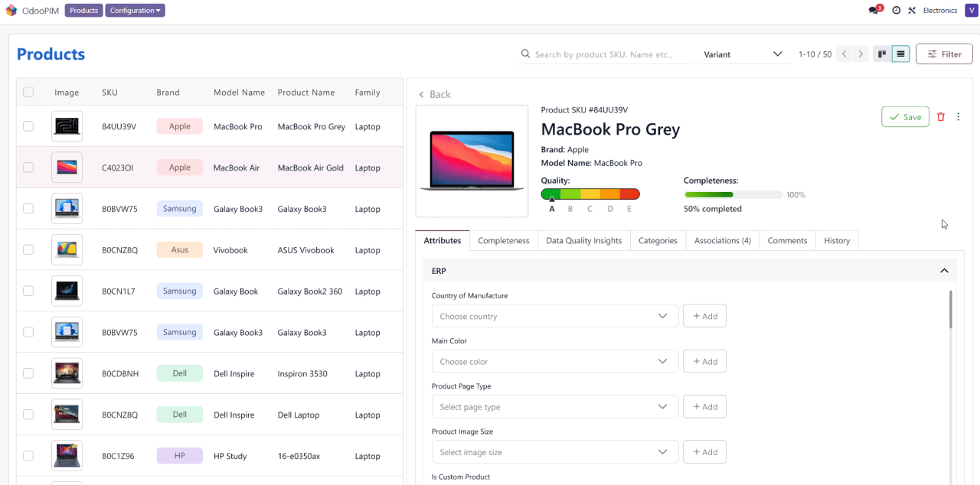Screen dimensions: 980x485
Task: Go to the next page of products
Action: [861, 54]
